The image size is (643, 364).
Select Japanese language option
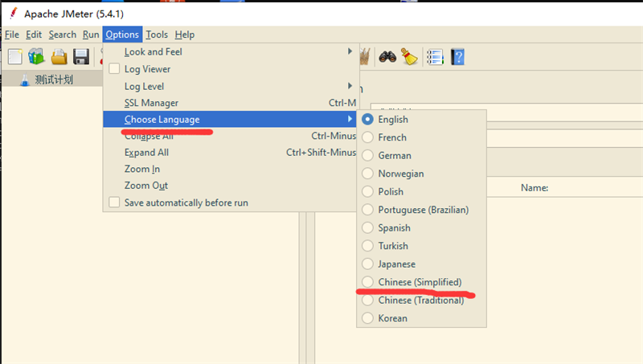[421, 264]
